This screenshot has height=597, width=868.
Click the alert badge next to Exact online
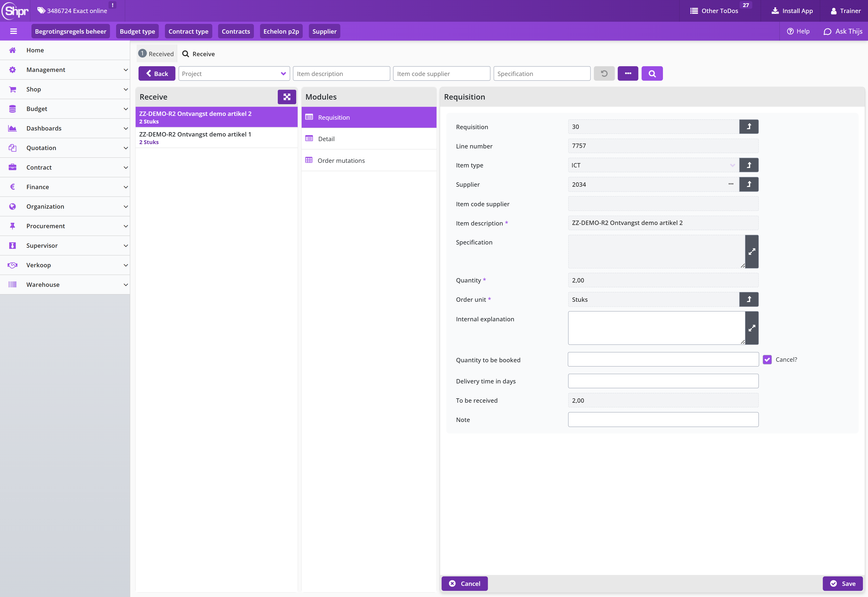113,5
